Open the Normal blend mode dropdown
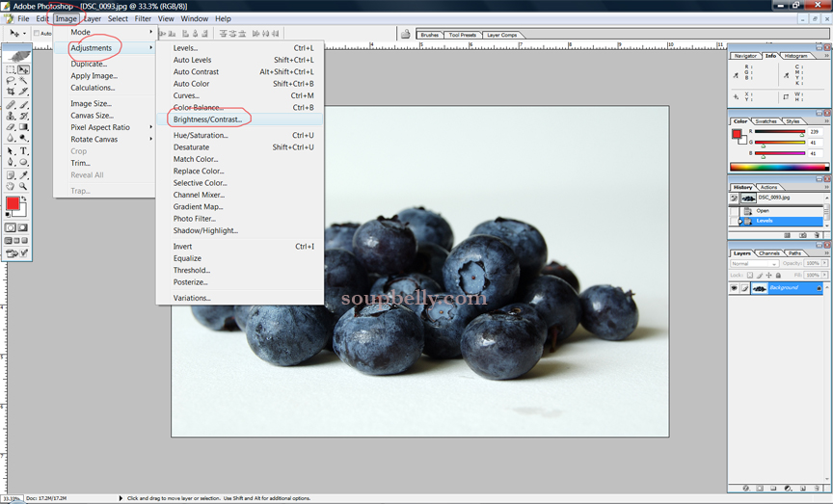Screen dimensions: 833x504 (x=754, y=263)
